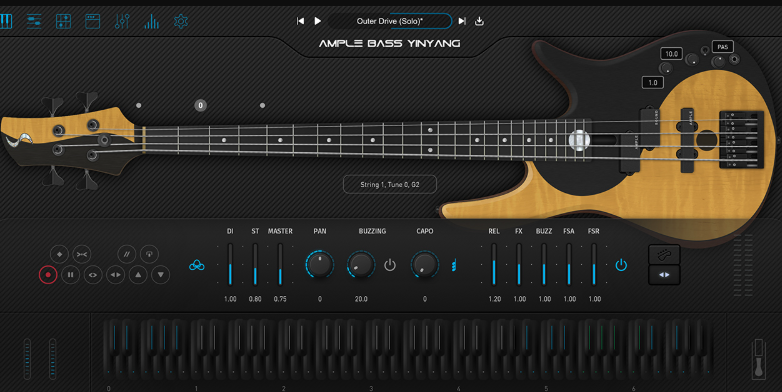Adjust the BUZZ slider
This screenshot has height=392, width=782.
click(x=544, y=265)
